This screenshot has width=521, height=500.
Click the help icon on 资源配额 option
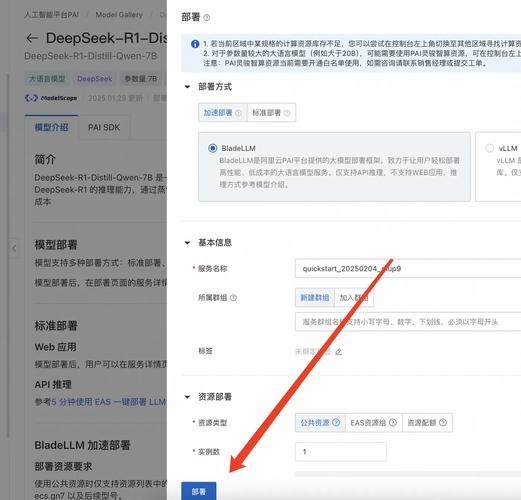pyautogui.click(x=443, y=422)
